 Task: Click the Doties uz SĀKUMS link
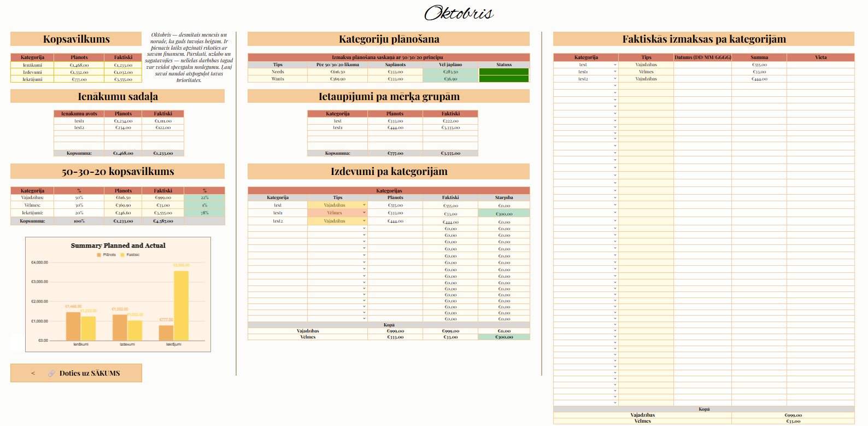tap(90, 374)
